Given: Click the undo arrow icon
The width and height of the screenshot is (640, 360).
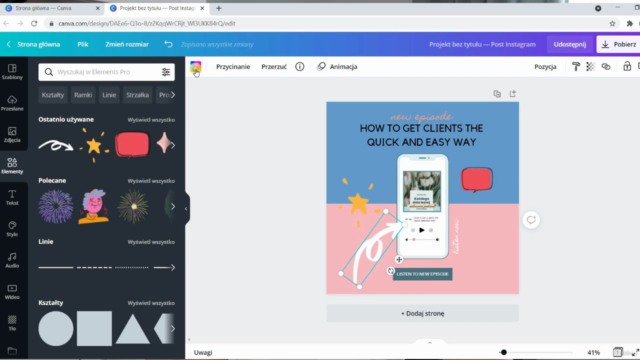Looking at the screenshot, I should tap(168, 44).
